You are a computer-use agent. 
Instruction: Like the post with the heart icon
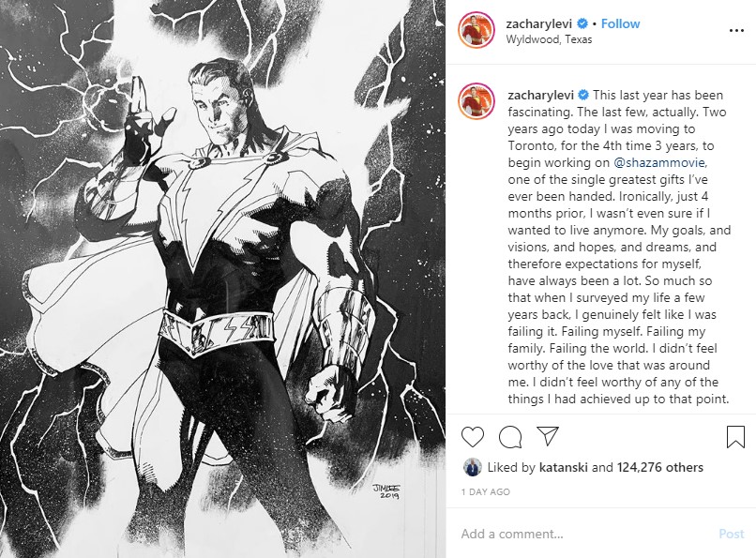(473, 437)
